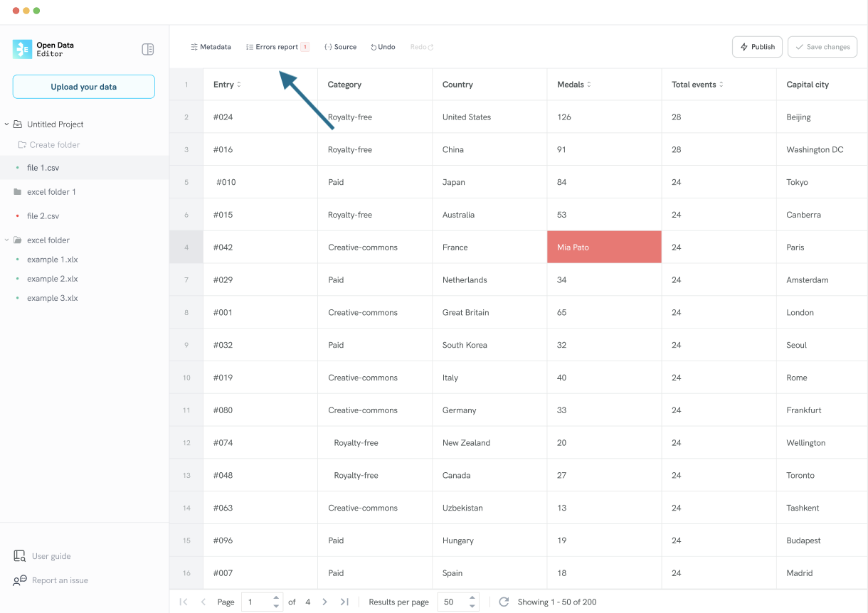
Task: Click the refresh icon in footer
Action: (x=504, y=602)
